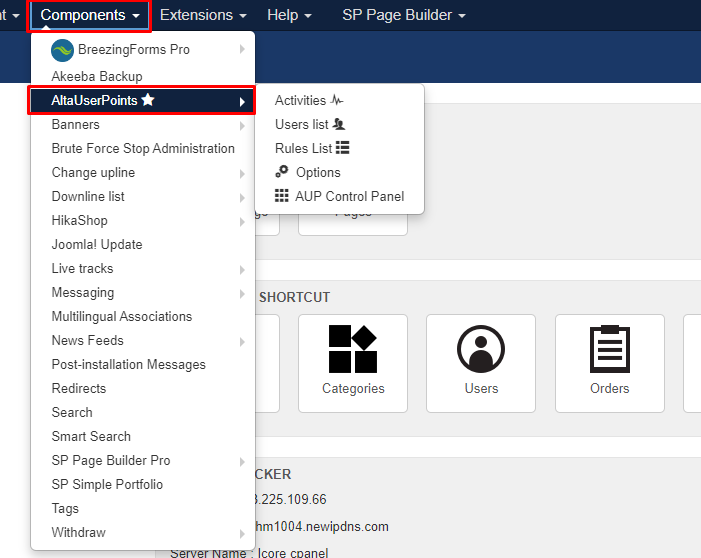Click the News Feeds menu label
This screenshot has height=558, width=701.
(88, 340)
